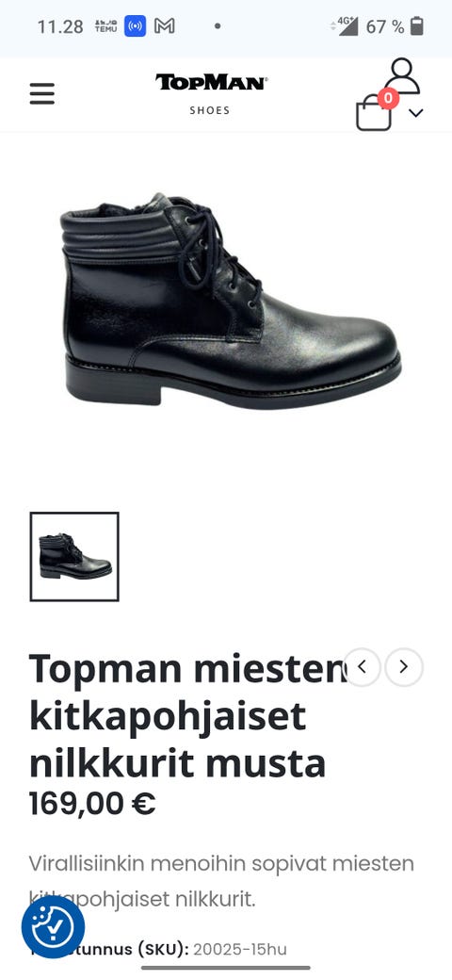Click the SKU code 20025-15hu
This screenshot has width=452, height=980.
pos(240,950)
